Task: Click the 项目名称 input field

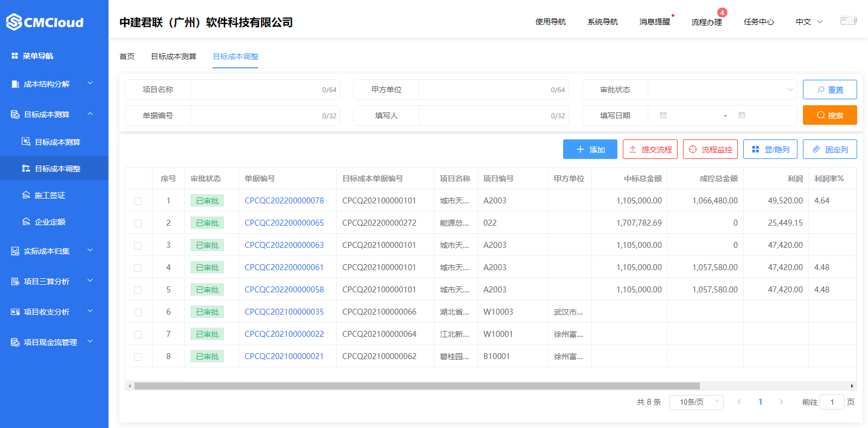Action: [x=265, y=90]
